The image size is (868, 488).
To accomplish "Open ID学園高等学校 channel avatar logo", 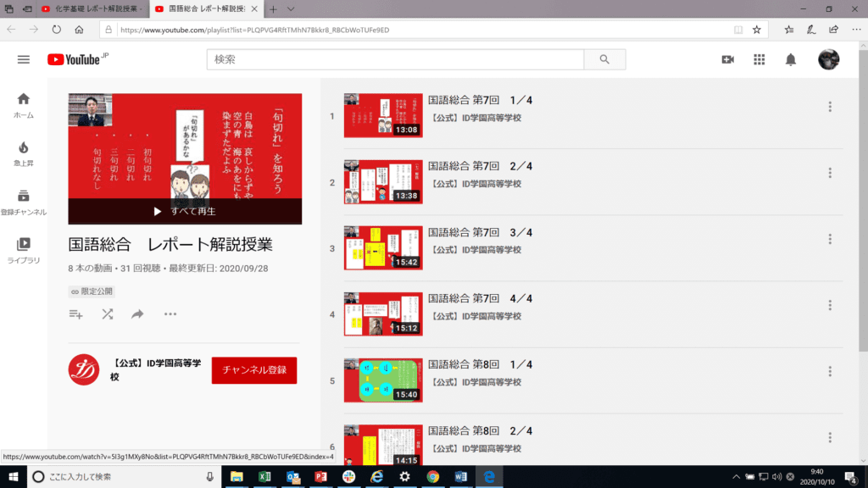I will [x=84, y=369].
